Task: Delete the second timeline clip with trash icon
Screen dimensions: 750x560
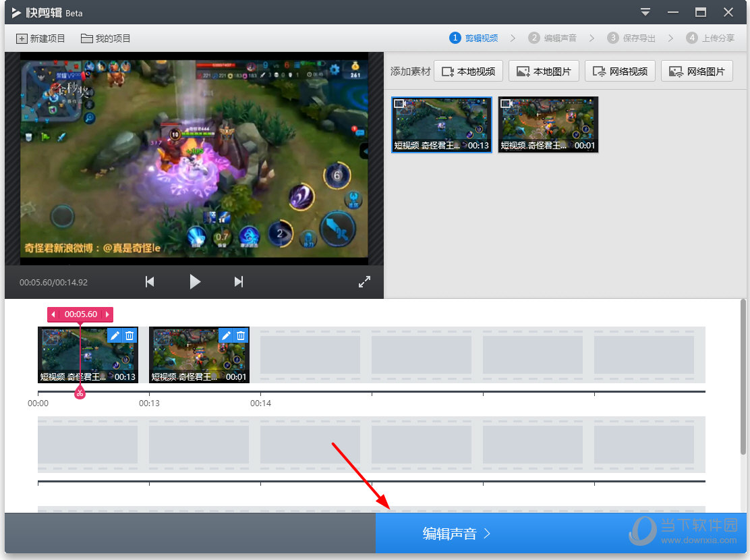Action: pos(241,335)
